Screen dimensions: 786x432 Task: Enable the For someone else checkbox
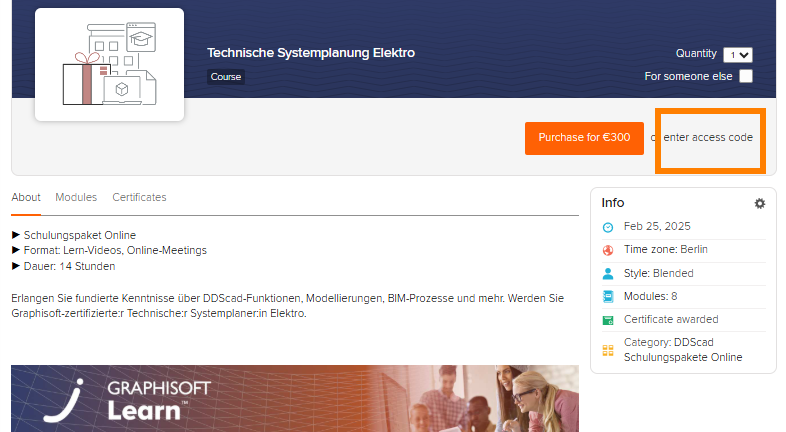click(x=746, y=76)
